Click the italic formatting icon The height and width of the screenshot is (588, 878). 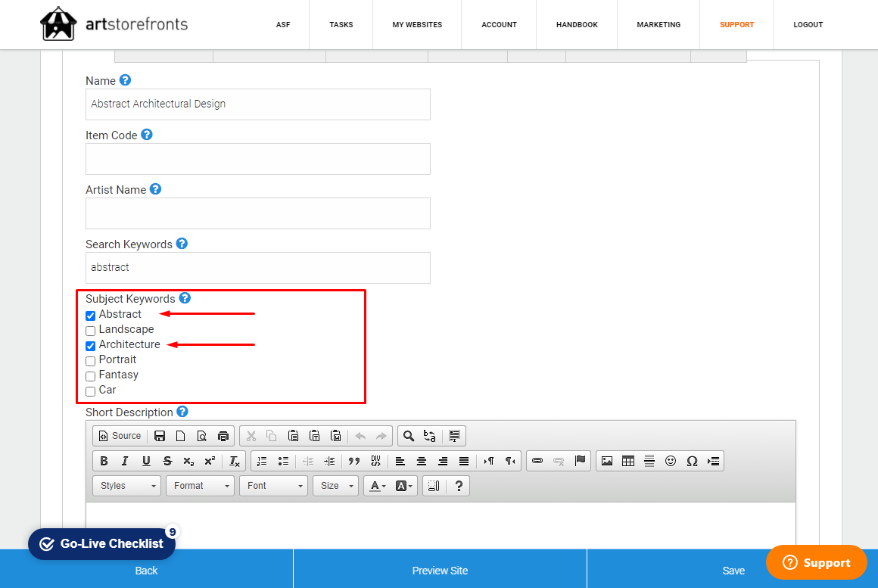click(x=125, y=461)
